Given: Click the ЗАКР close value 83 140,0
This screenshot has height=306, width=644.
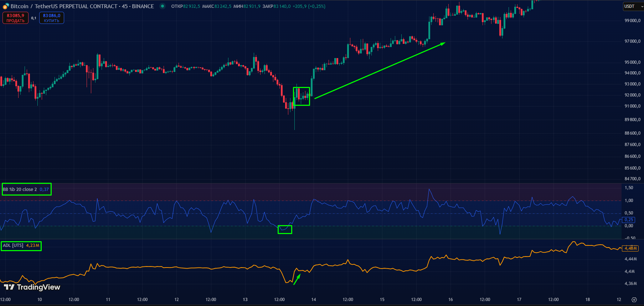Looking at the screenshot, I should click(x=282, y=6).
